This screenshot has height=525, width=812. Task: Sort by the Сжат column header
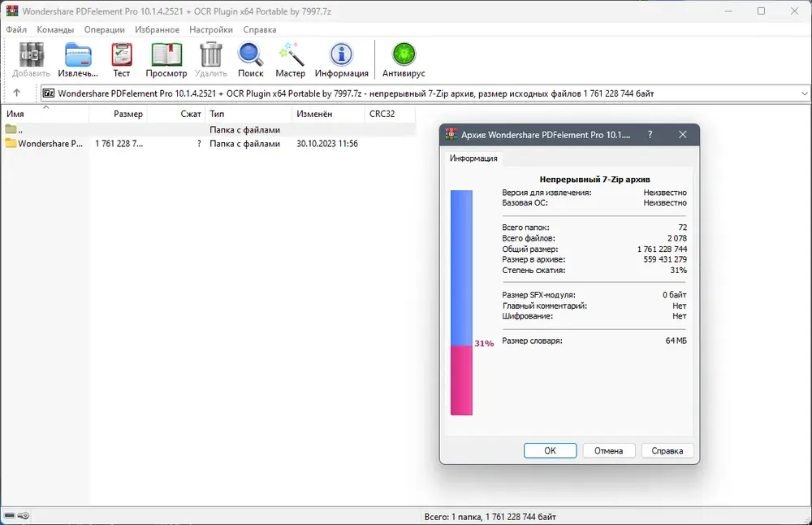[176, 114]
